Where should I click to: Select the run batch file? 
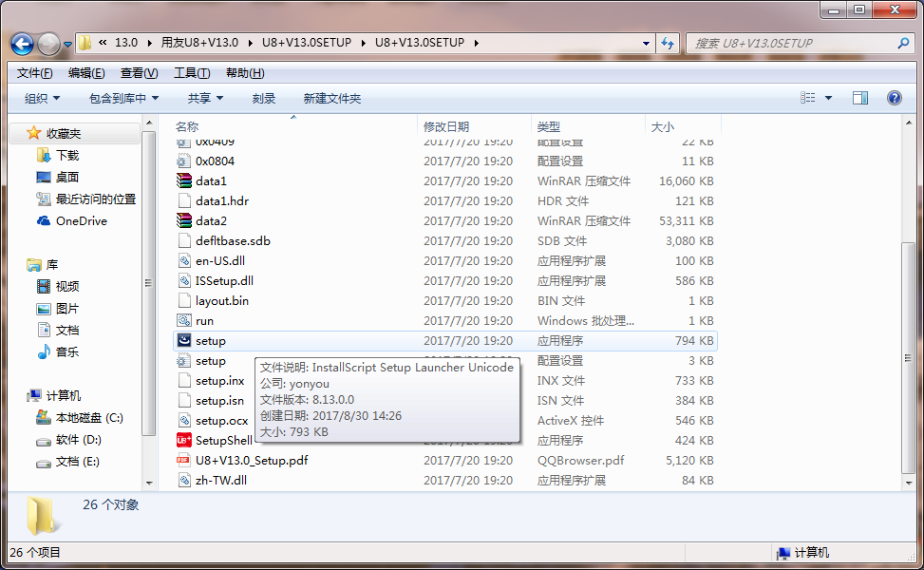click(x=203, y=320)
